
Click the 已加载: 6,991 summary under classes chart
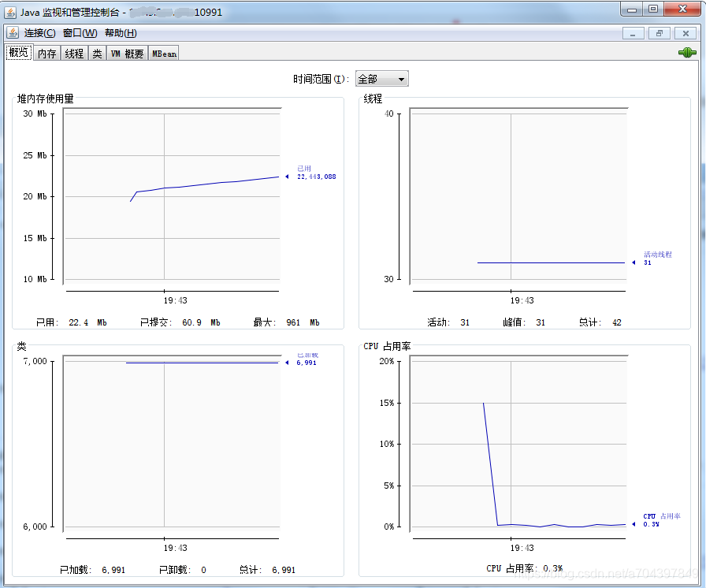tap(92, 570)
